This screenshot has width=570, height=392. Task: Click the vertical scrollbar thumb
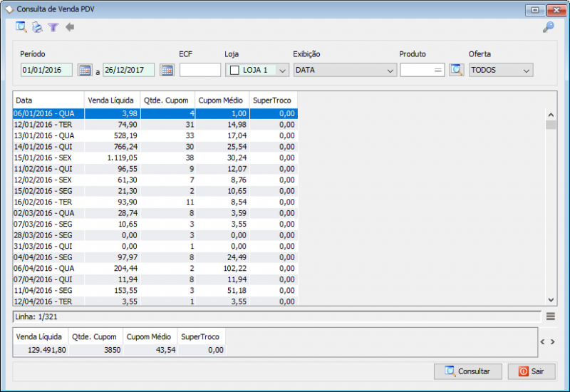click(x=551, y=125)
